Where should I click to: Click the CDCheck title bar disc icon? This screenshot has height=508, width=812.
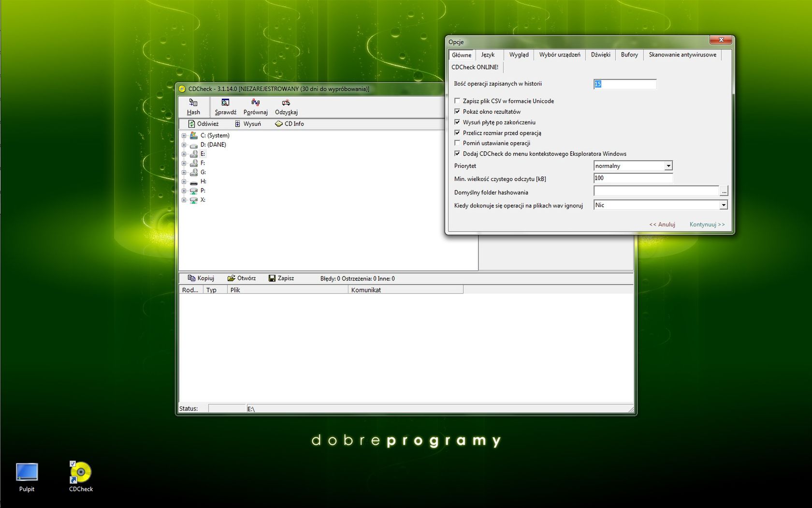click(182, 89)
